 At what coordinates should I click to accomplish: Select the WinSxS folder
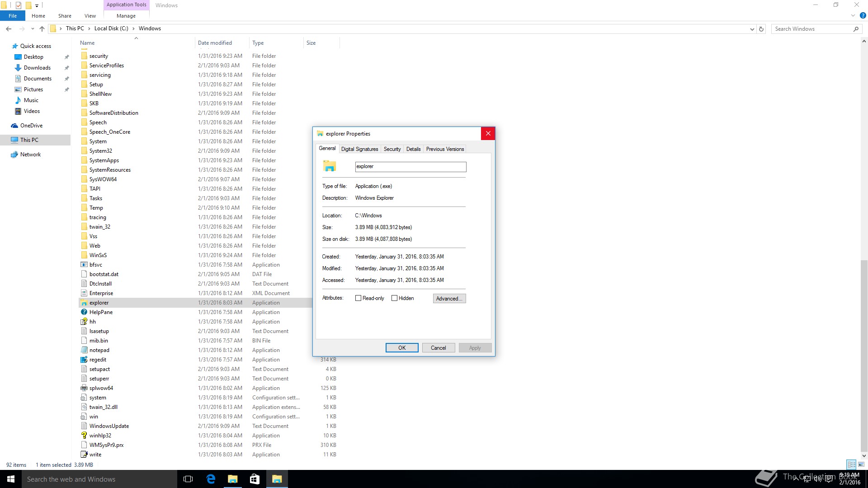pyautogui.click(x=98, y=255)
